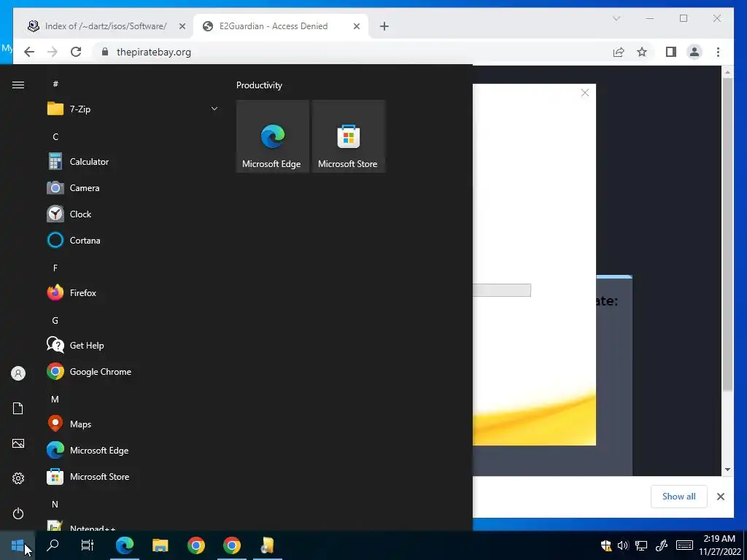The image size is (747, 560).
Task: Click the site lock icon
Action: tap(105, 52)
